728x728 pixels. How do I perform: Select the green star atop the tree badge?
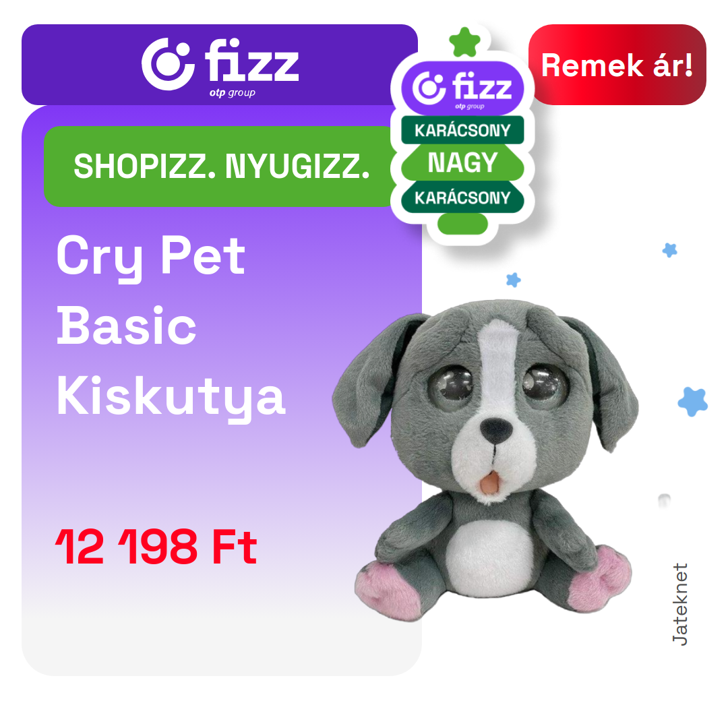[464, 42]
